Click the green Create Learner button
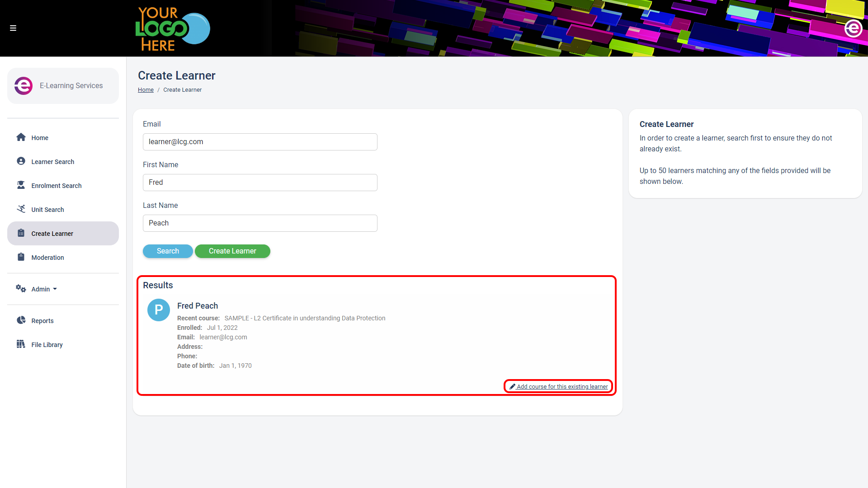This screenshot has height=488, width=868. coord(232,251)
